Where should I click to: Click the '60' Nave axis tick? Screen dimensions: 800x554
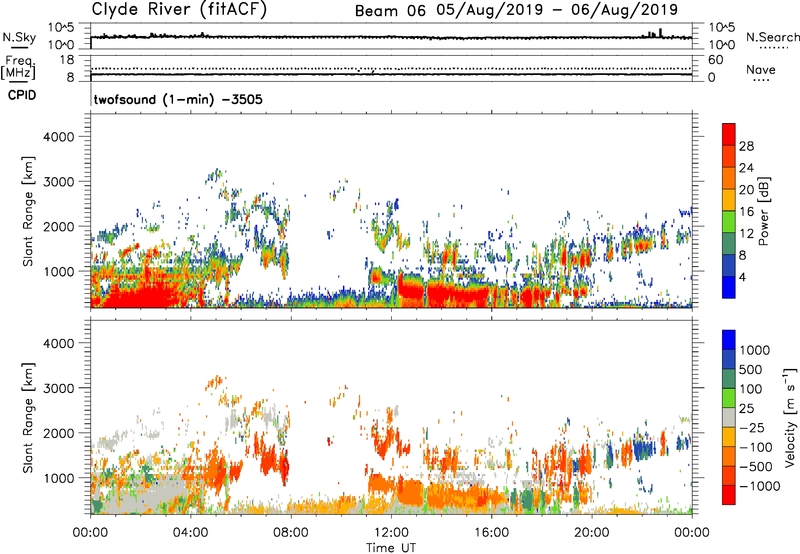tap(716, 60)
